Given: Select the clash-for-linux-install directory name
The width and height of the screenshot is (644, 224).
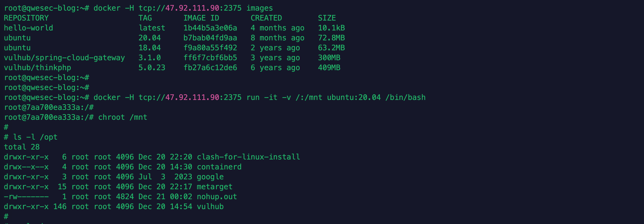Looking at the screenshot, I should point(248,157).
